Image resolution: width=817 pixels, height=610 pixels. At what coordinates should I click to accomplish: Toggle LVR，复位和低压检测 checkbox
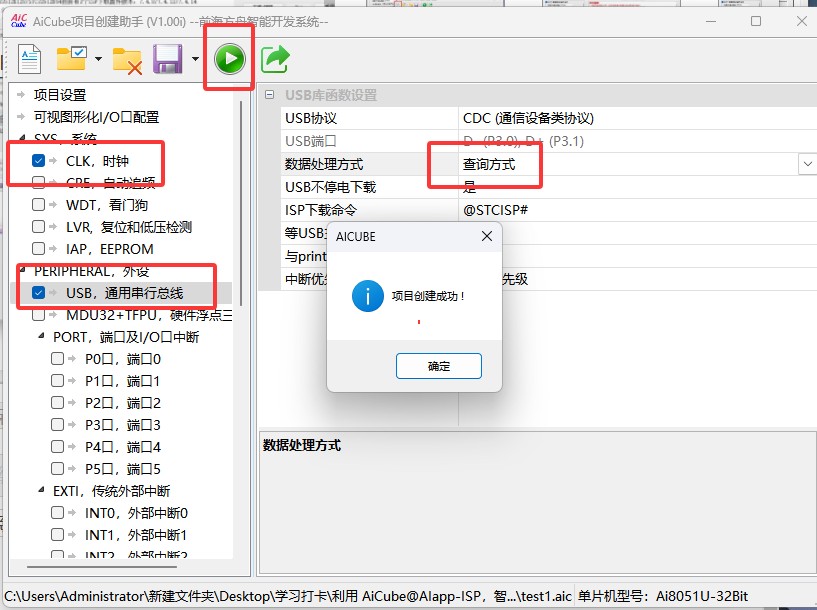pos(38,227)
